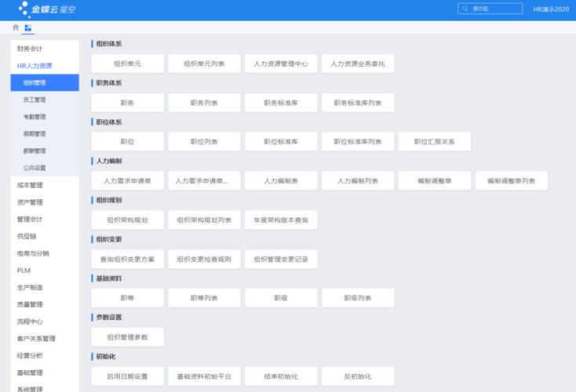This screenshot has width=576, height=392.
Task: Open 假期管理 submenu item
Action: coord(45,134)
